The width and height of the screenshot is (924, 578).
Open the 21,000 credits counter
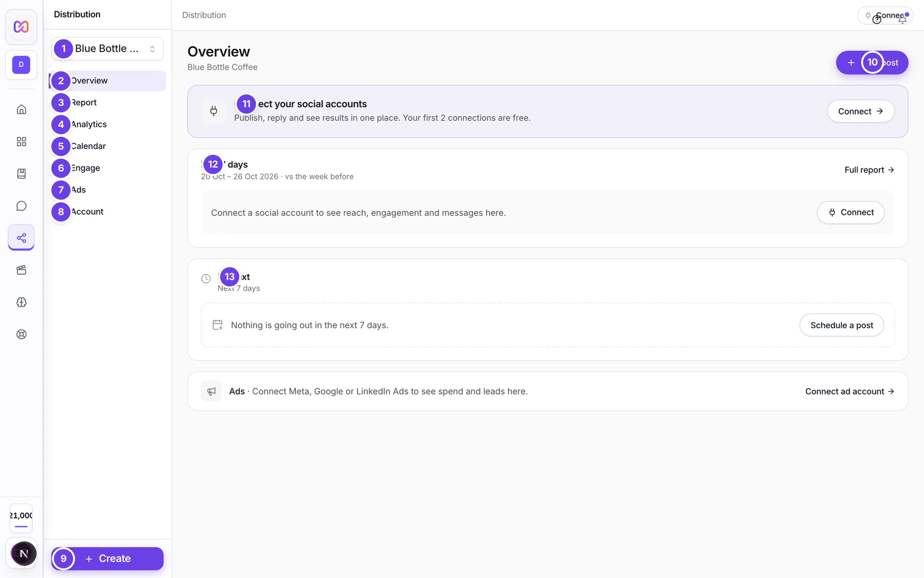[x=21, y=518]
